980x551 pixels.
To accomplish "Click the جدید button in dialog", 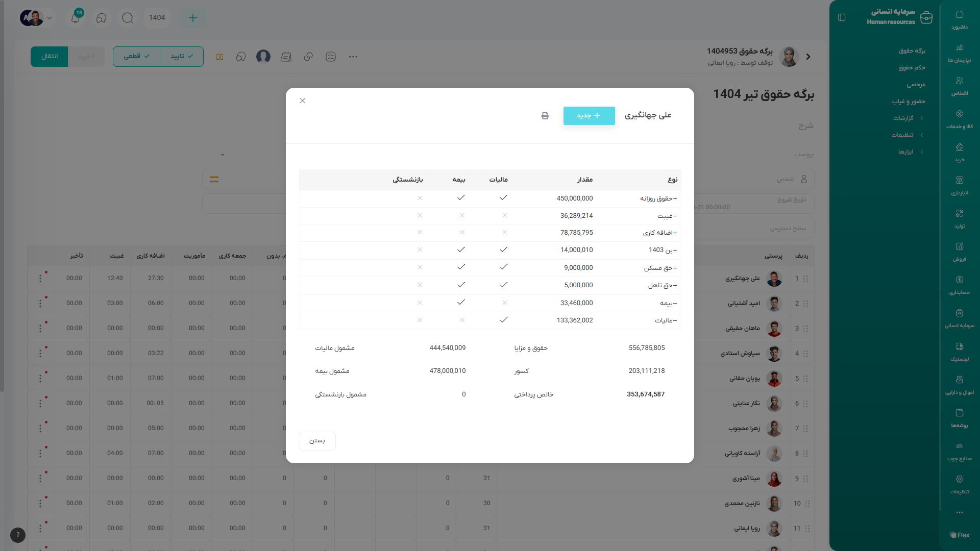I will click(589, 116).
